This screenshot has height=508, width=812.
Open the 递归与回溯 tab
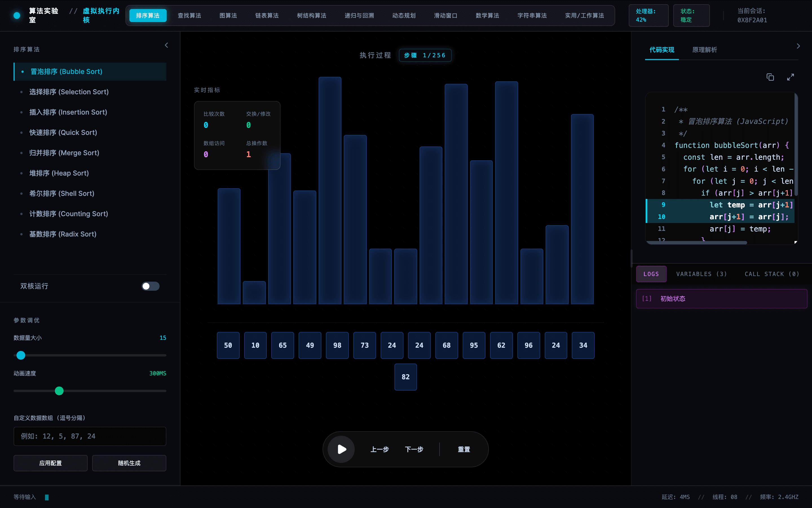[359, 16]
